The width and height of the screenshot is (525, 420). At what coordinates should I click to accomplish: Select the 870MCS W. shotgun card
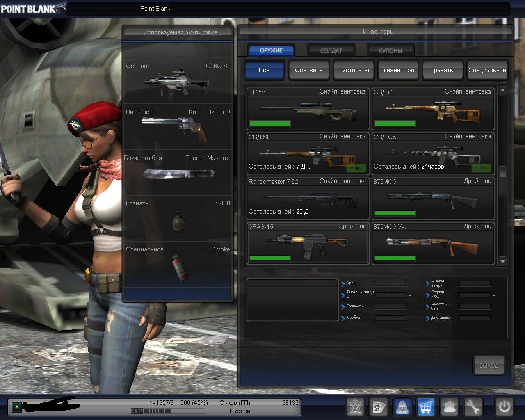(x=433, y=243)
